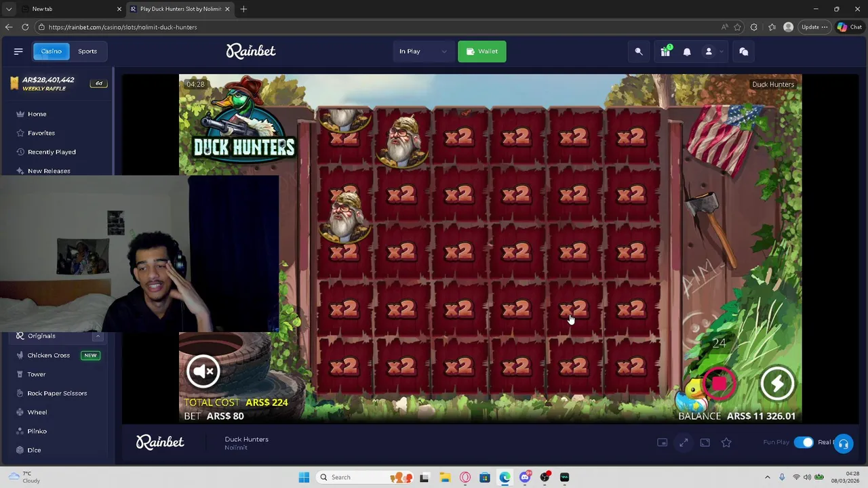Open the chat bubbles panel
This screenshot has width=868, height=488.
[x=744, y=52]
